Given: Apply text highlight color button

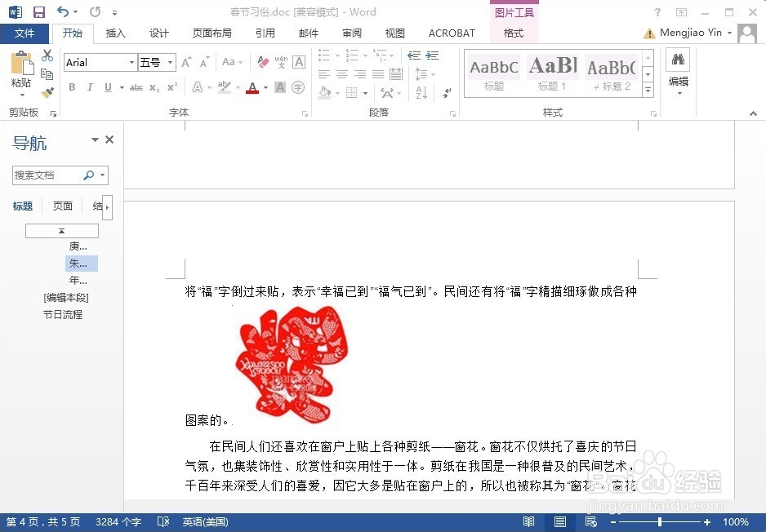Looking at the screenshot, I should pos(225,87).
